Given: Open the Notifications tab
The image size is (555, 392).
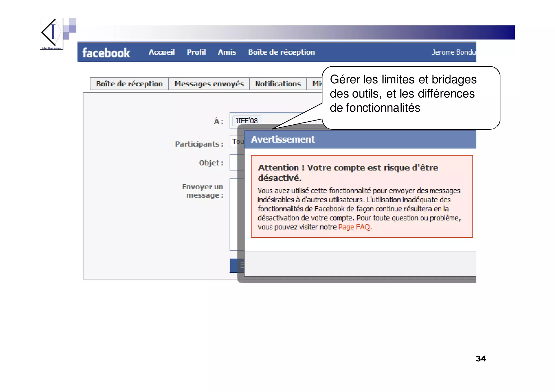Looking at the screenshot, I should coord(278,84).
